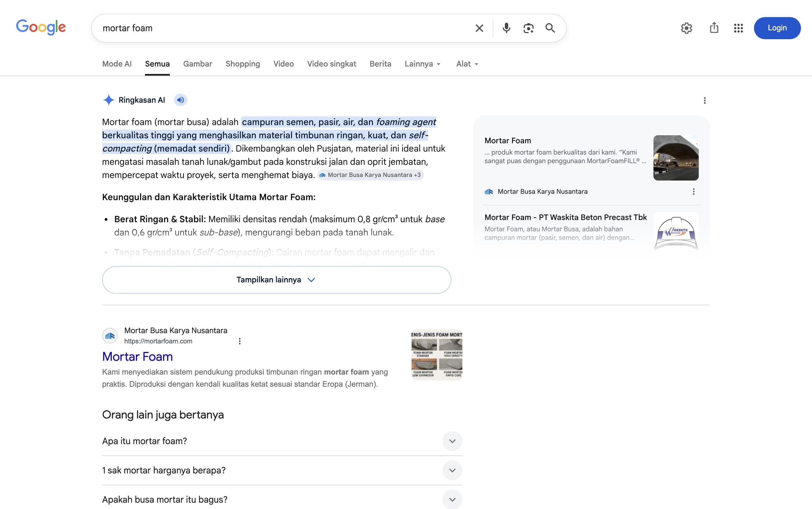Click the Google logo
The width and height of the screenshot is (812, 509).
pyautogui.click(x=41, y=27)
